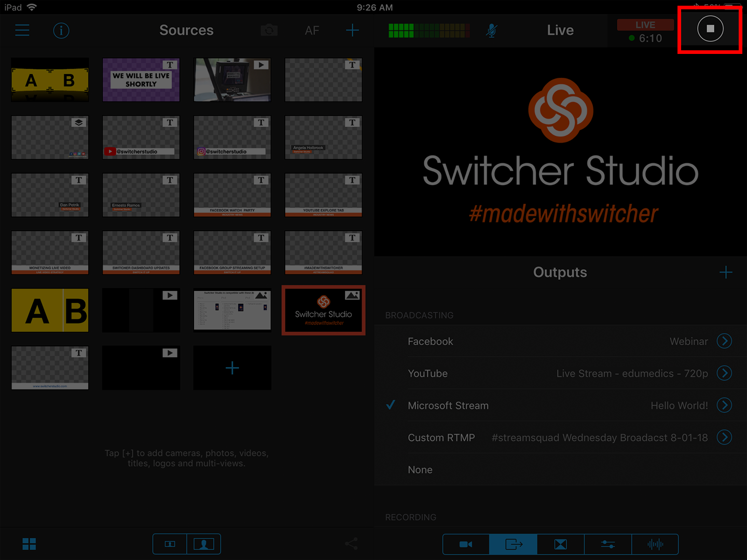Tap the 'Webinar' label in Facebook row

(688, 341)
